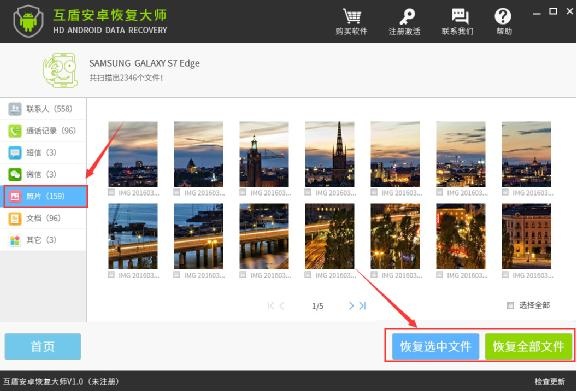Screen dimensions: 577x392
Task: Jump to last page arrow
Action: [x=363, y=306]
